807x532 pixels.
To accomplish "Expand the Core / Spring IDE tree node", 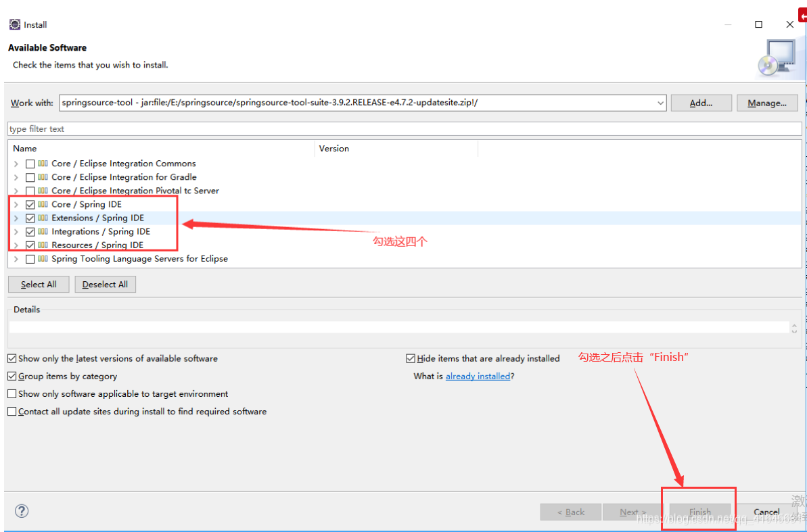I will point(16,204).
